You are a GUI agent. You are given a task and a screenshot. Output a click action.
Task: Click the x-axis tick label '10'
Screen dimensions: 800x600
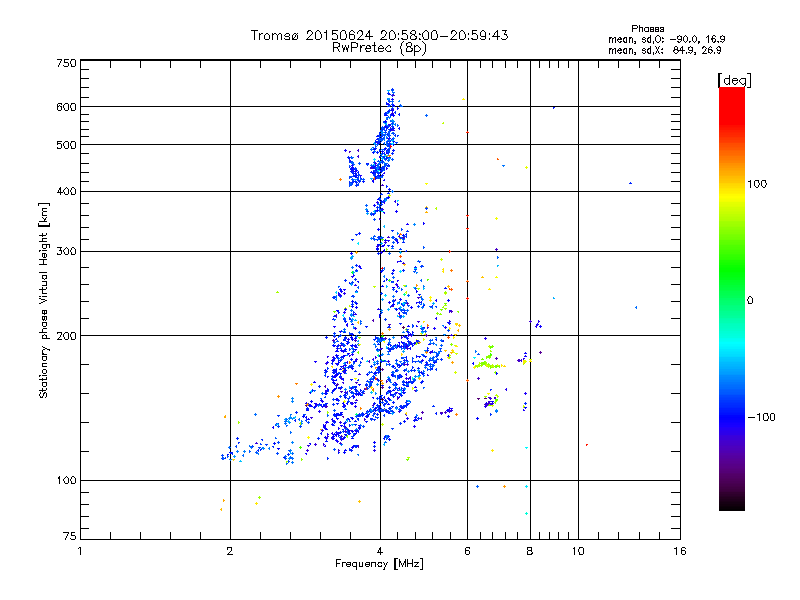coord(578,551)
